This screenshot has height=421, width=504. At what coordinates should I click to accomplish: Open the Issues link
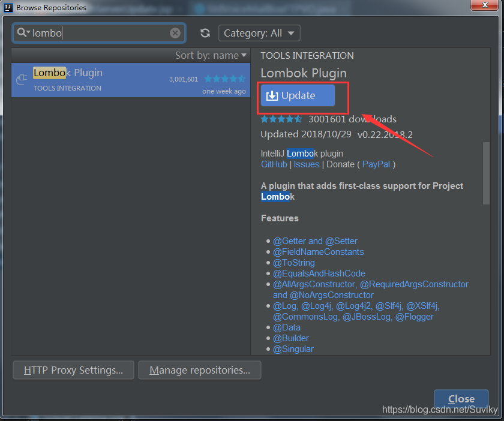tap(307, 164)
